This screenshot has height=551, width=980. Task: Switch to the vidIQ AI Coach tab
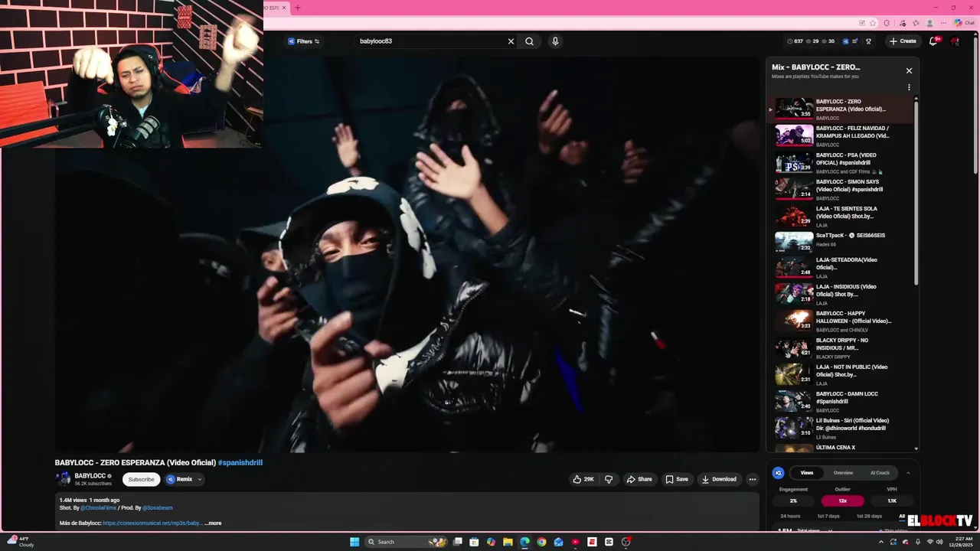tap(880, 472)
